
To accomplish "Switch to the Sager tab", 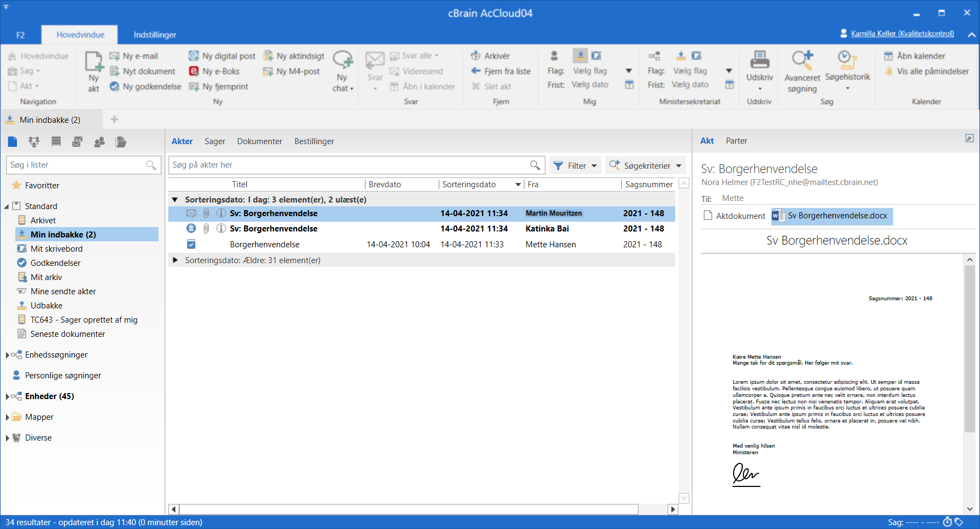I will pyautogui.click(x=215, y=141).
